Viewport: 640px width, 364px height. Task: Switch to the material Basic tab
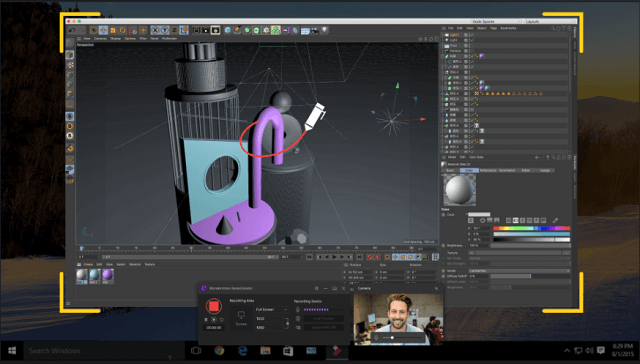pos(450,170)
